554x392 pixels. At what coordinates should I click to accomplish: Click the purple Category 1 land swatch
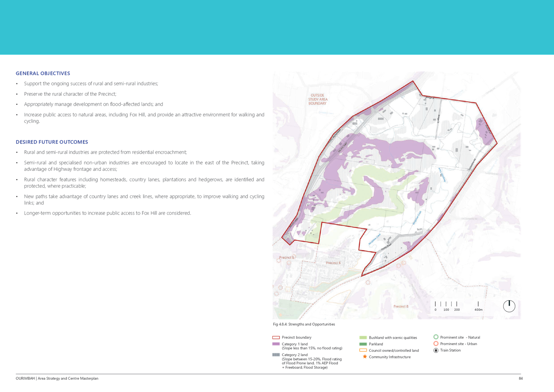click(x=276, y=344)
